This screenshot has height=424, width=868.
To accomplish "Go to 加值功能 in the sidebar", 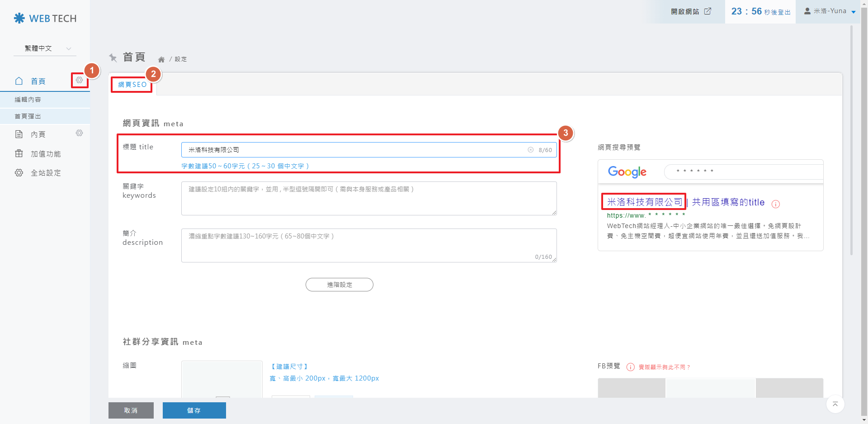I will pos(45,154).
